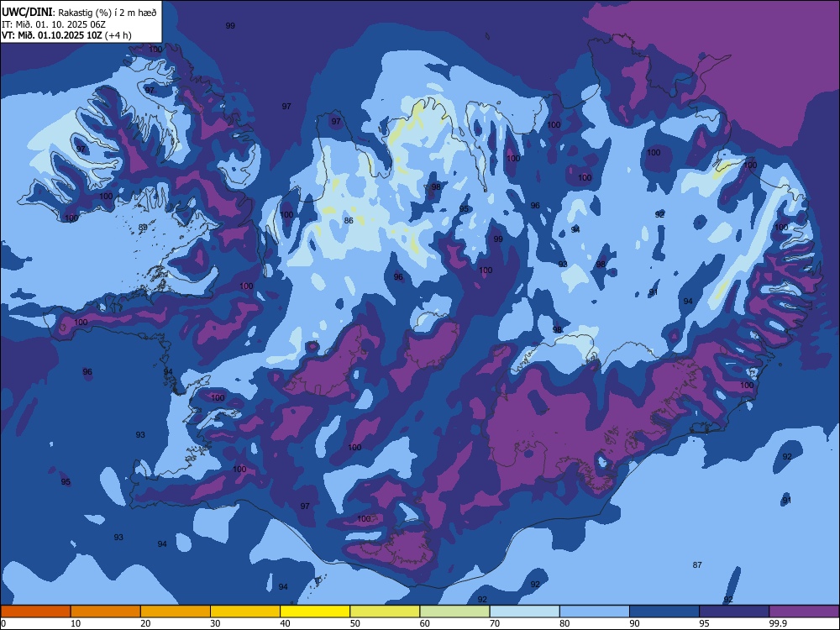Screen dimensions: 840x630
Task: Click the '10' legend tick label
Action: (x=76, y=623)
